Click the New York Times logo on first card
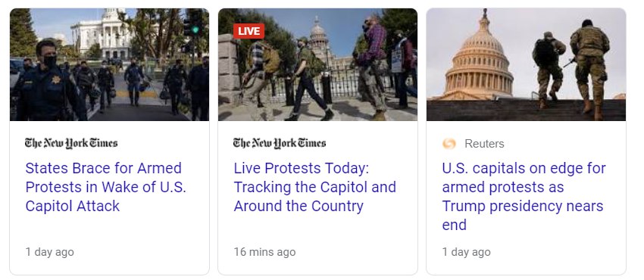This screenshot has width=644, height=280. 71,143
